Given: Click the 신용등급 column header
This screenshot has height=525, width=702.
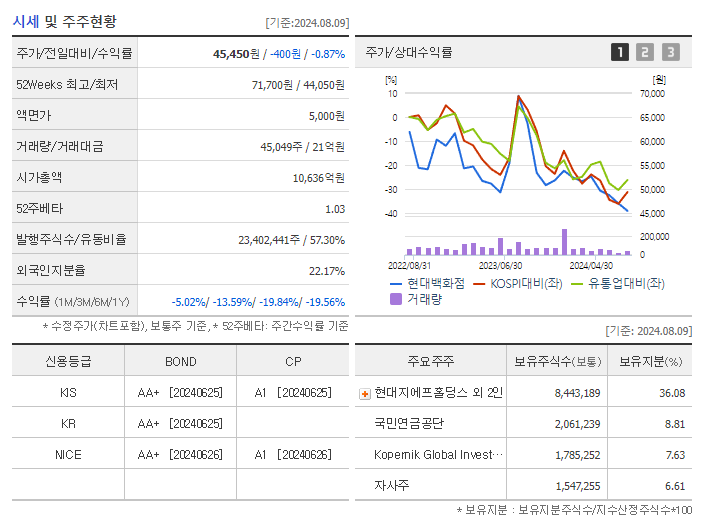Looking at the screenshot, I should coord(68,361).
